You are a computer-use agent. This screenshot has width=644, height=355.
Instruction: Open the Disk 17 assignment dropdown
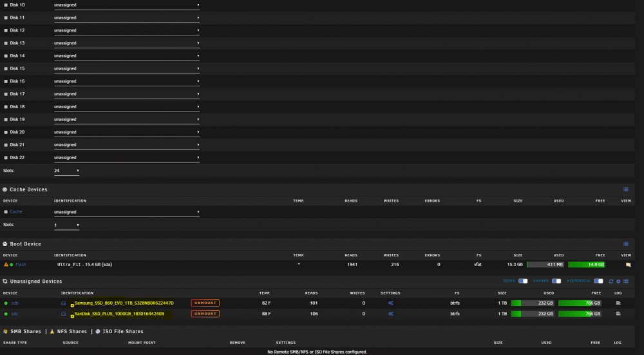126,94
